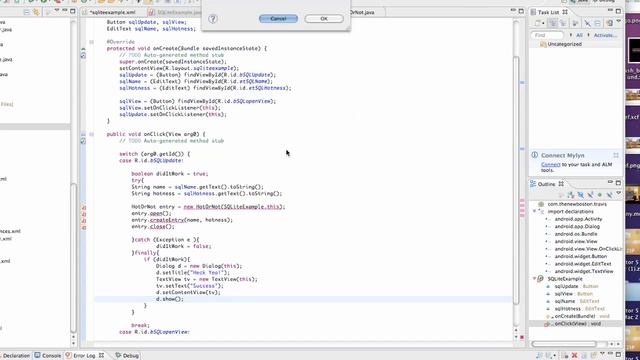The height and width of the screenshot is (360, 640).
Task: Click error marker beside entry.createEntry line
Action: click(x=84, y=220)
